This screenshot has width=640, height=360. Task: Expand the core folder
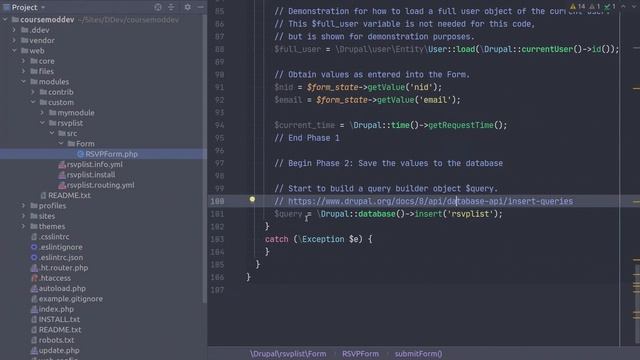pos(24,61)
